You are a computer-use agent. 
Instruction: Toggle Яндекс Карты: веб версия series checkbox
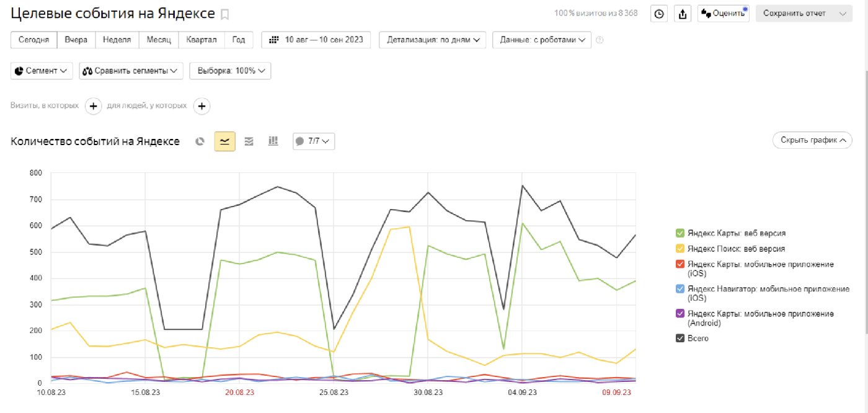pyautogui.click(x=680, y=233)
